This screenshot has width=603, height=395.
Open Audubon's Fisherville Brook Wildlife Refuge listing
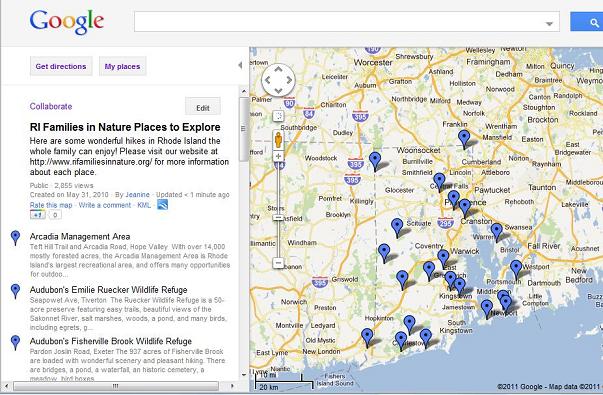click(x=111, y=341)
